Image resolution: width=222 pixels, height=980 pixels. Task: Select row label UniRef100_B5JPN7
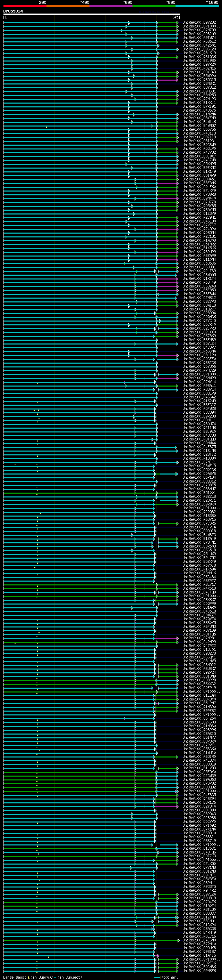(199, 703)
